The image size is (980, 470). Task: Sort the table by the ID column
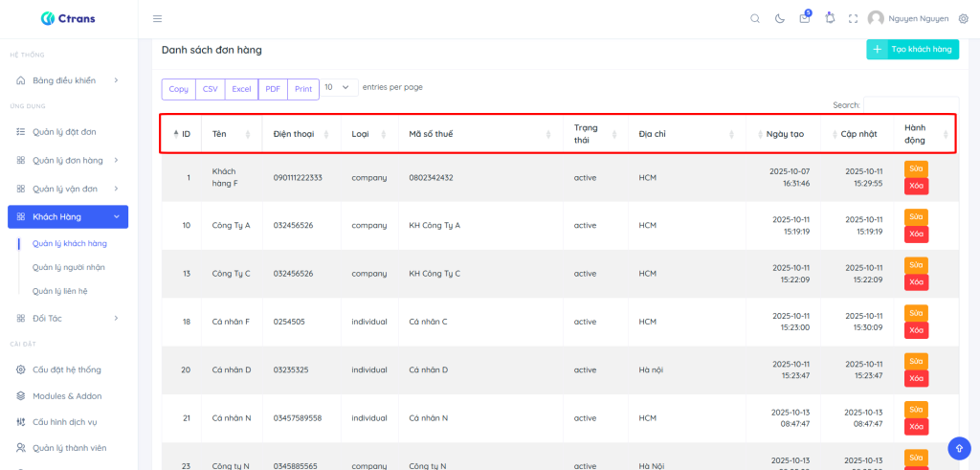point(182,134)
